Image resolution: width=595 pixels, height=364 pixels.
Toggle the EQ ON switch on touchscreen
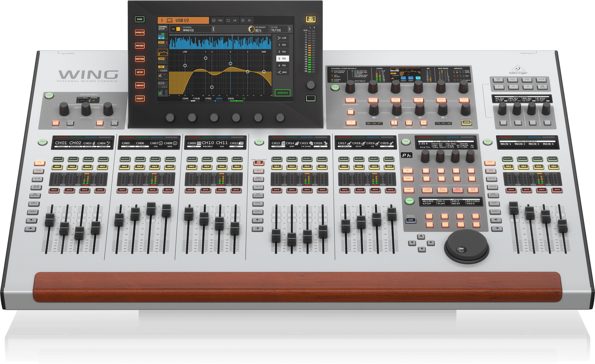click(176, 29)
